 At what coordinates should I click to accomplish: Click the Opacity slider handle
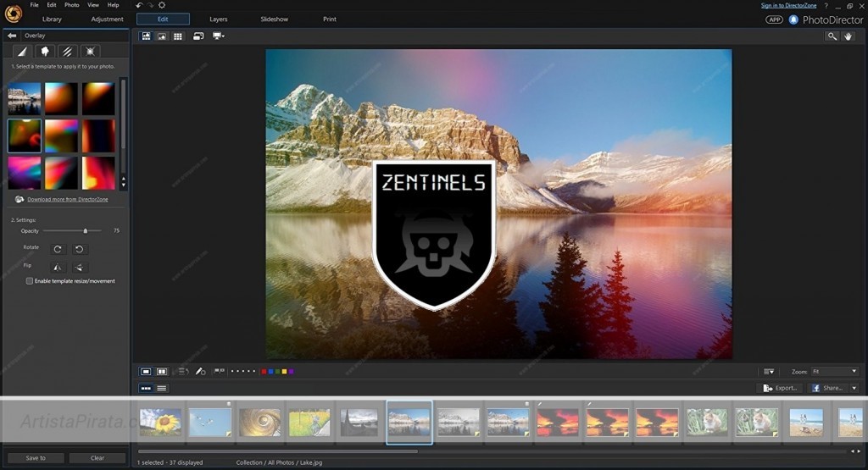coord(85,230)
